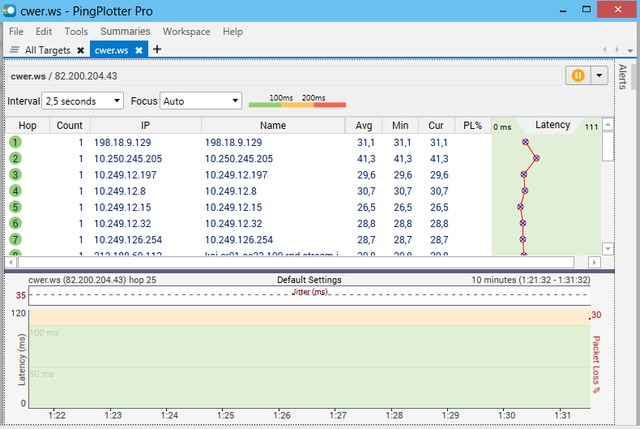Open dropdown next to pause button
640x429 pixels.
(x=599, y=76)
